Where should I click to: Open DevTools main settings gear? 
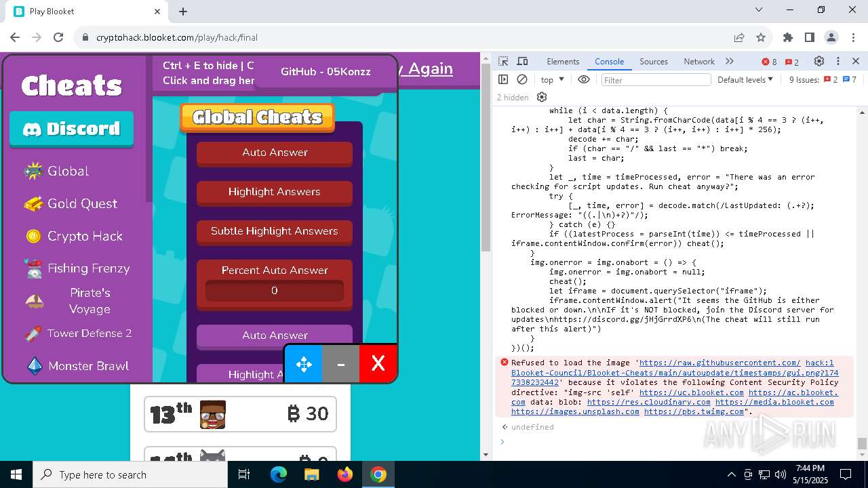pyautogui.click(x=819, y=61)
